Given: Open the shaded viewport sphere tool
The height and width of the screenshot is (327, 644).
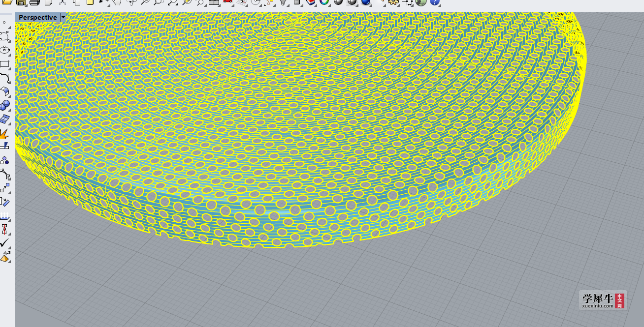Looking at the screenshot, I should coord(338,2).
